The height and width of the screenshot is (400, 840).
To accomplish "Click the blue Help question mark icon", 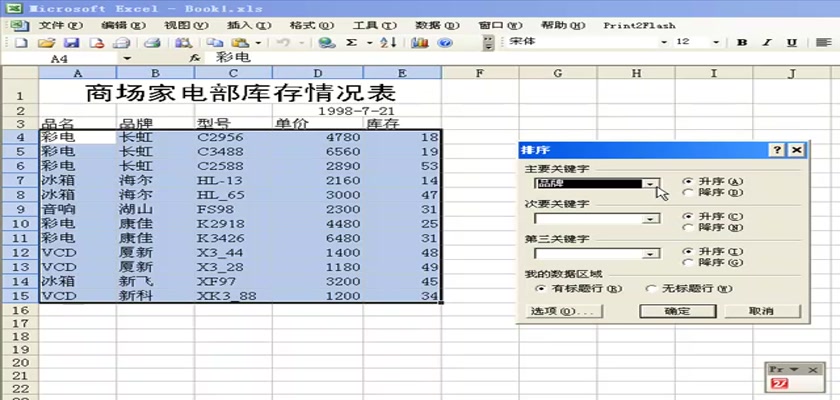I will pyautogui.click(x=445, y=43).
